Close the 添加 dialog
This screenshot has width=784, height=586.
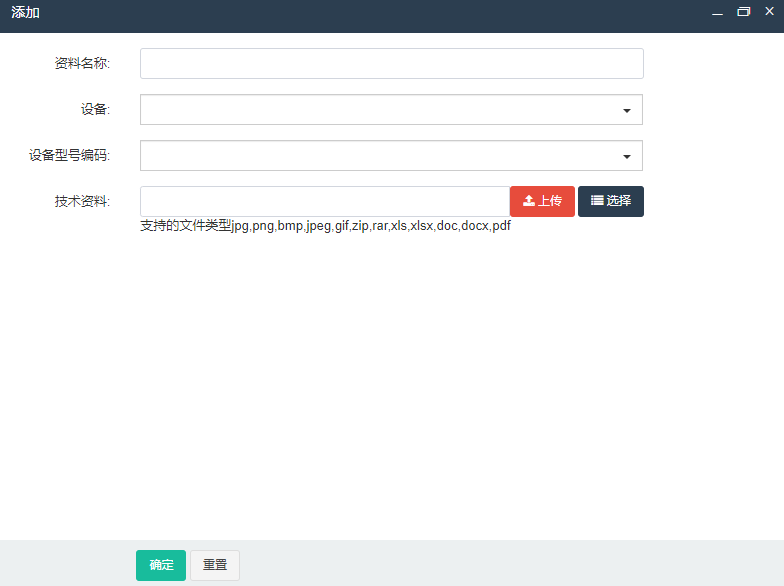[770, 11]
